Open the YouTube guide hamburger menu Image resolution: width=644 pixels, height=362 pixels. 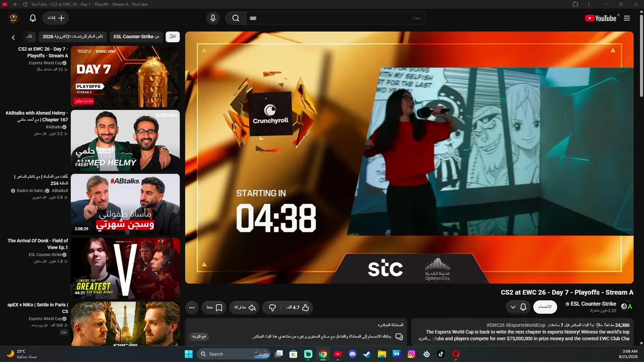click(x=627, y=18)
